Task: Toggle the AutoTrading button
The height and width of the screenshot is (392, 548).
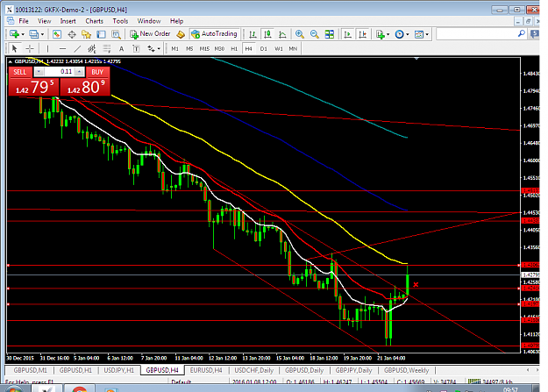Action: tap(215, 34)
